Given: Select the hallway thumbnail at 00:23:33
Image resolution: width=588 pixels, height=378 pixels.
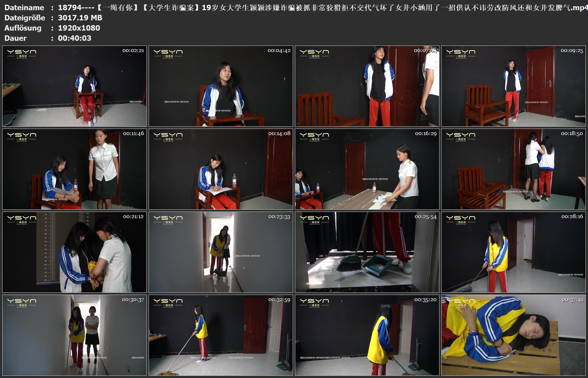Looking at the screenshot, I should click(221, 252).
